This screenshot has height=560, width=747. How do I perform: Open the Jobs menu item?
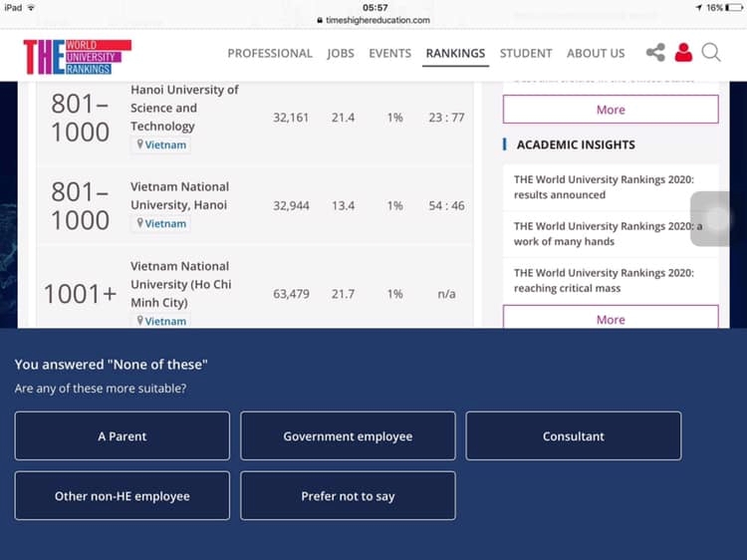tap(341, 54)
